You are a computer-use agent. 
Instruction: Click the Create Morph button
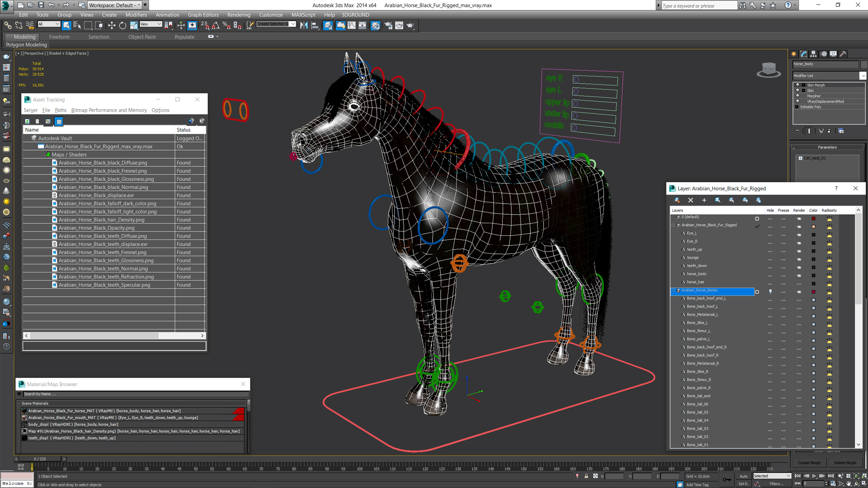coord(809,463)
